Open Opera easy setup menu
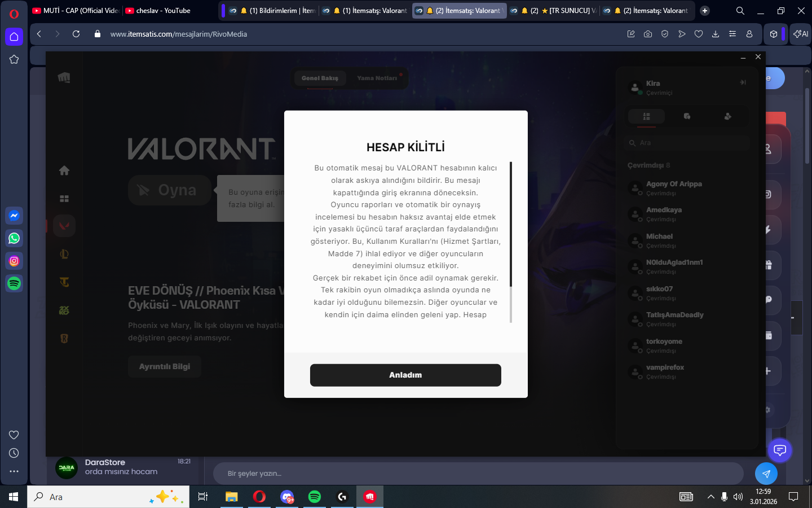Image resolution: width=812 pixels, height=508 pixels. (732, 34)
